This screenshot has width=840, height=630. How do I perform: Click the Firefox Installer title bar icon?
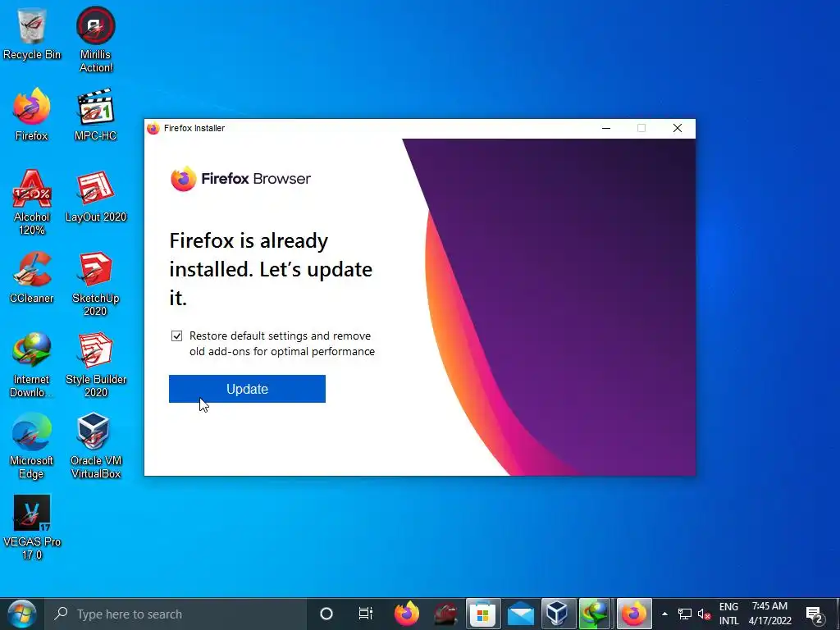[x=153, y=129]
